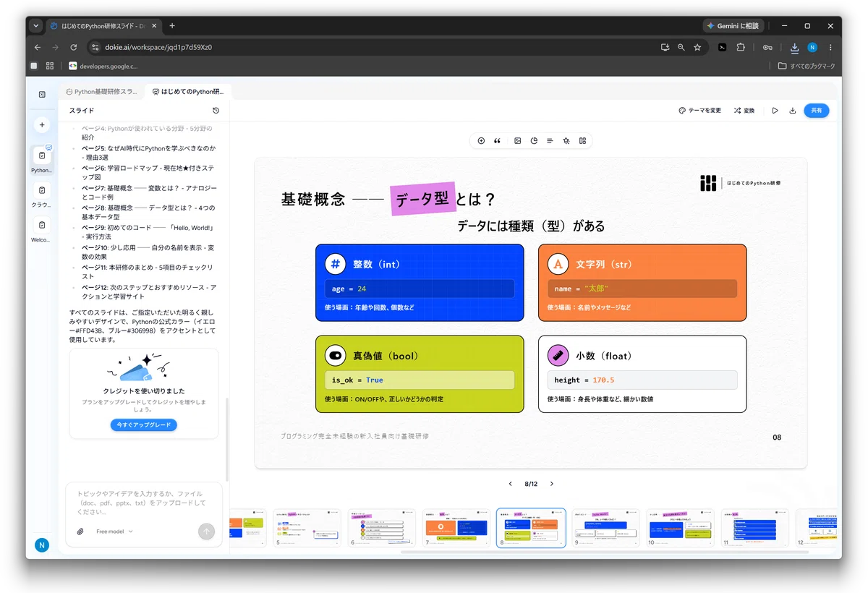Open the Free model dropdown
The width and height of the screenshot is (868, 593).
click(x=114, y=532)
